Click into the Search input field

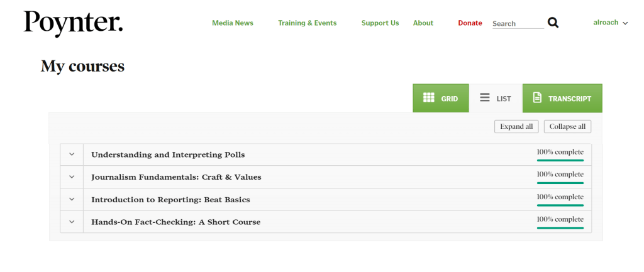pos(517,23)
